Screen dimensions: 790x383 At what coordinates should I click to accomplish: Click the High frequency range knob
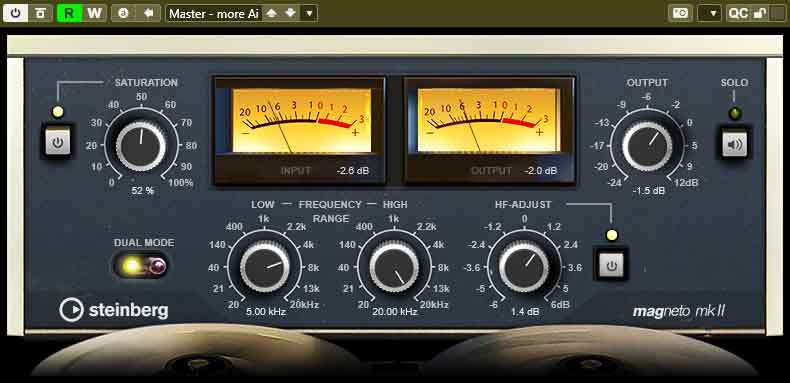394,267
